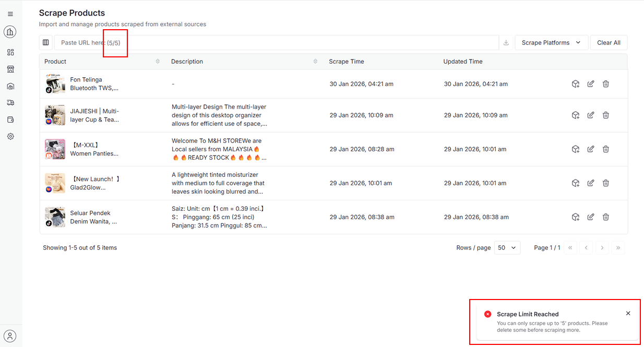The height and width of the screenshot is (347, 644).
Task: Edit the JIAJIESHI Multi-layer Cup product
Action: [x=590, y=115]
